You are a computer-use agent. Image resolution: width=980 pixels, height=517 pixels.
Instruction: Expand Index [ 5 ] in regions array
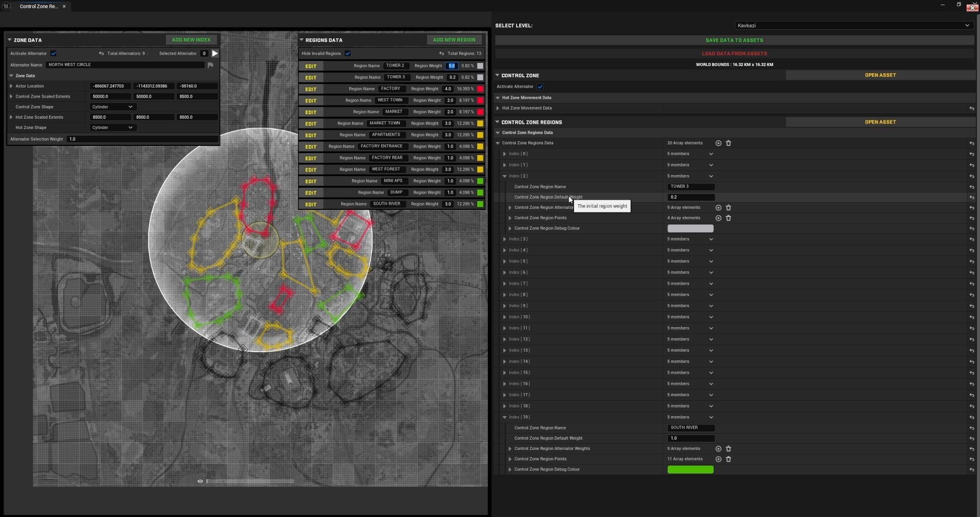tap(505, 262)
